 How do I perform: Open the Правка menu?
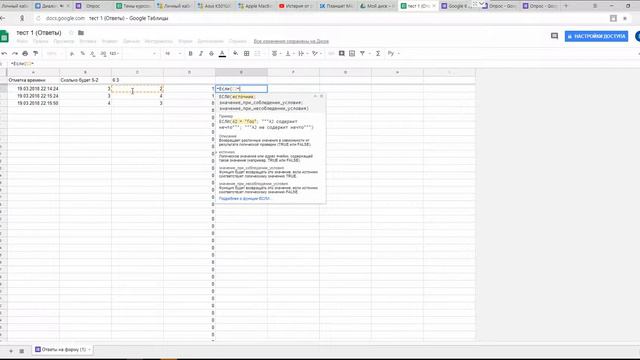point(40,41)
